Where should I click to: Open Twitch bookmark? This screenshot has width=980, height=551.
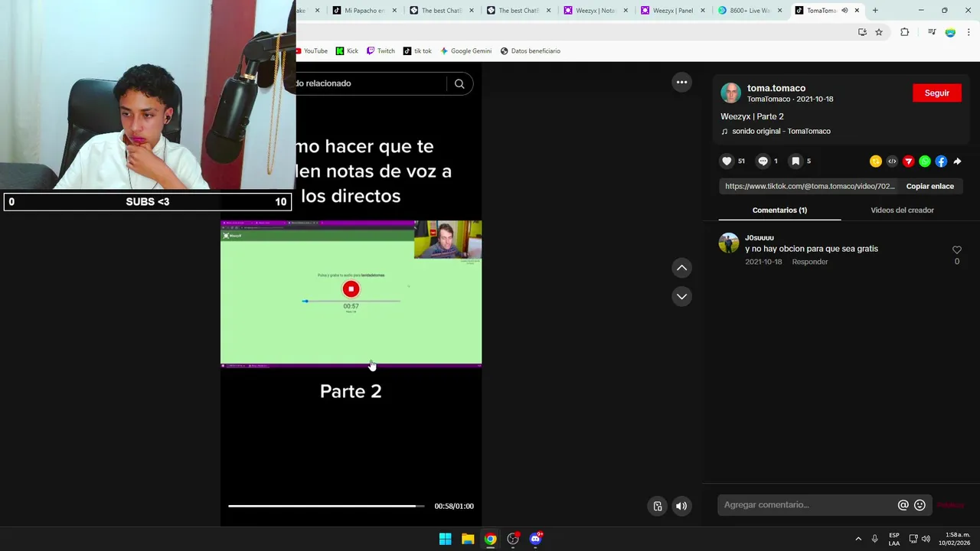pos(381,51)
